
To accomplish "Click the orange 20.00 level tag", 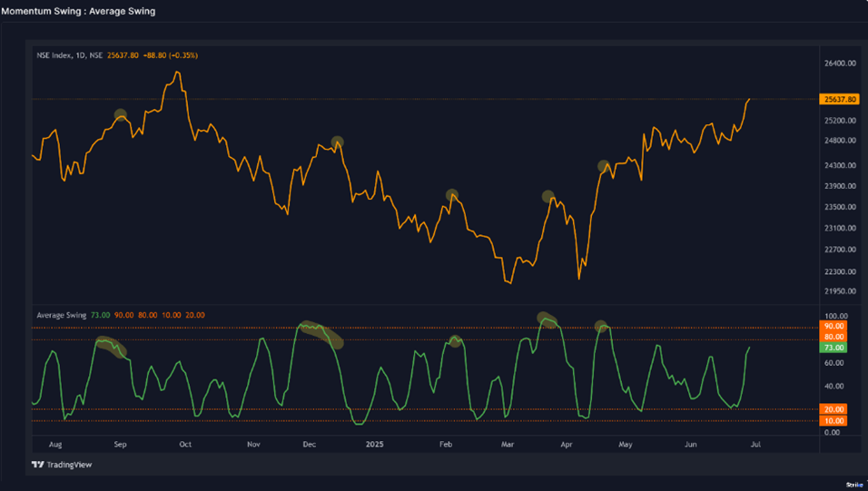I will coord(833,409).
